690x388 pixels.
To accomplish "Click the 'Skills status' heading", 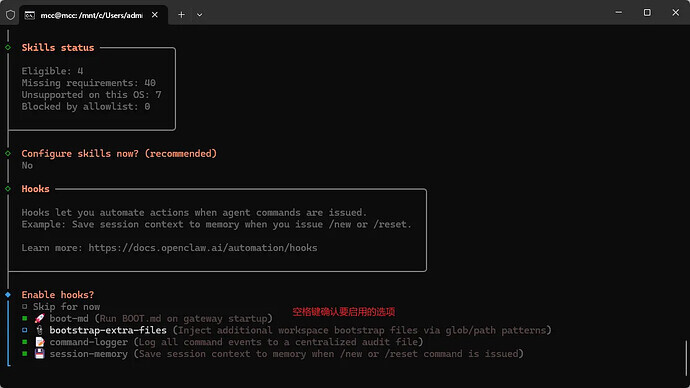I will (58, 48).
